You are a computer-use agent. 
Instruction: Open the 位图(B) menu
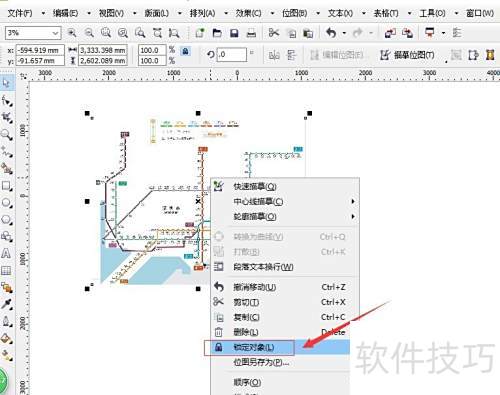point(294,13)
